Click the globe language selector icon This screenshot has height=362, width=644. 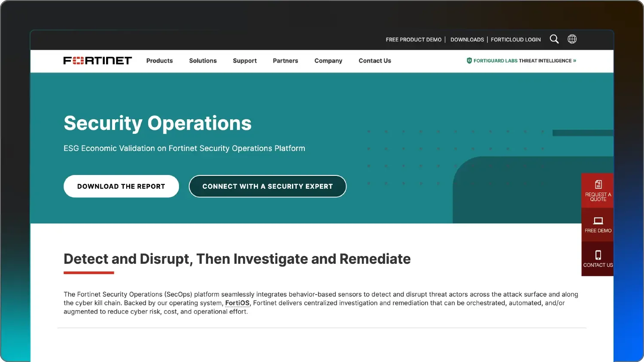point(572,39)
